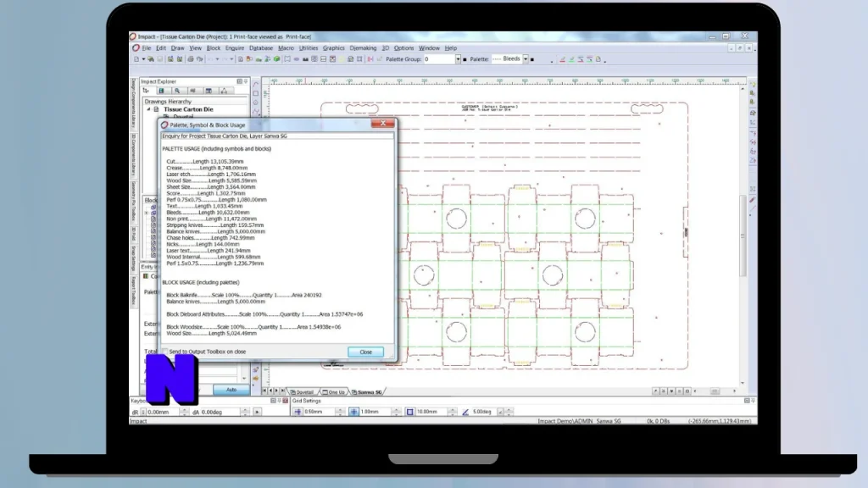Collapse the Tissue Carton Die tree node

(x=148, y=109)
